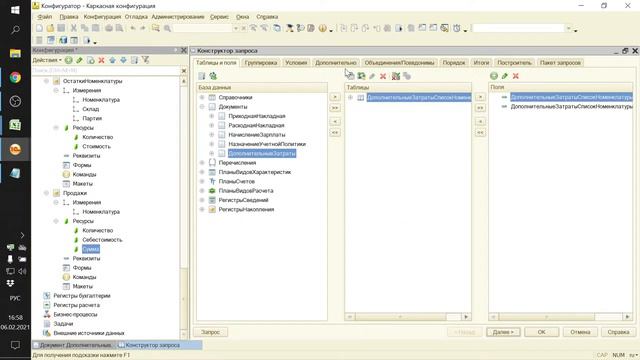
Task: Select the second ДополнительныеЗатратыСписокНоменклатуры field row
Action: pos(571,107)
